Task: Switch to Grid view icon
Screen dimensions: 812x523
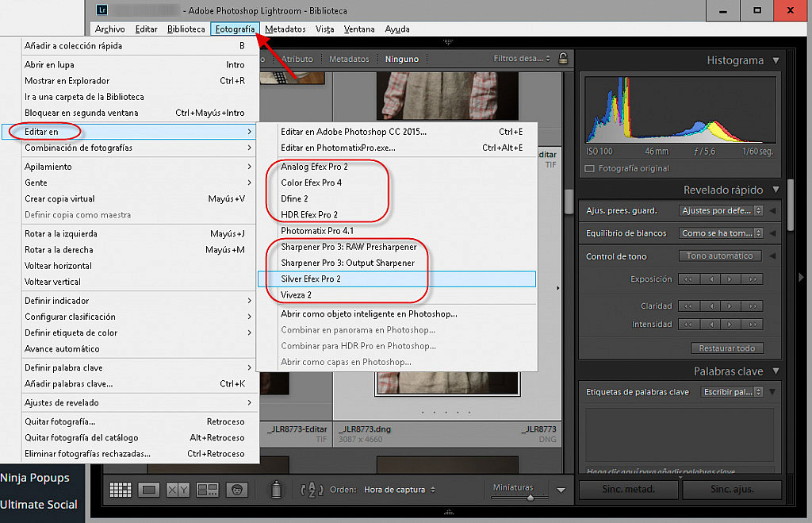Action: 121,490
